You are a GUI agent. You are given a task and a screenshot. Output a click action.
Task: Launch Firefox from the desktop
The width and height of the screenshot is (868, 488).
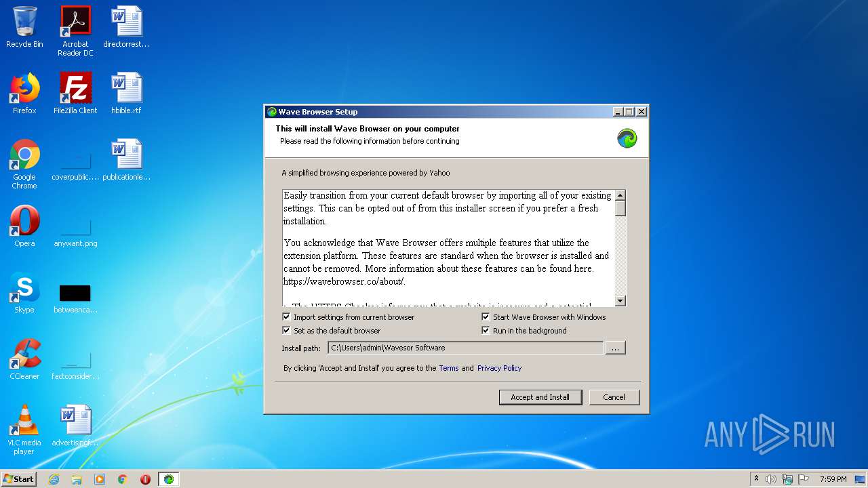tap(24, 94)
